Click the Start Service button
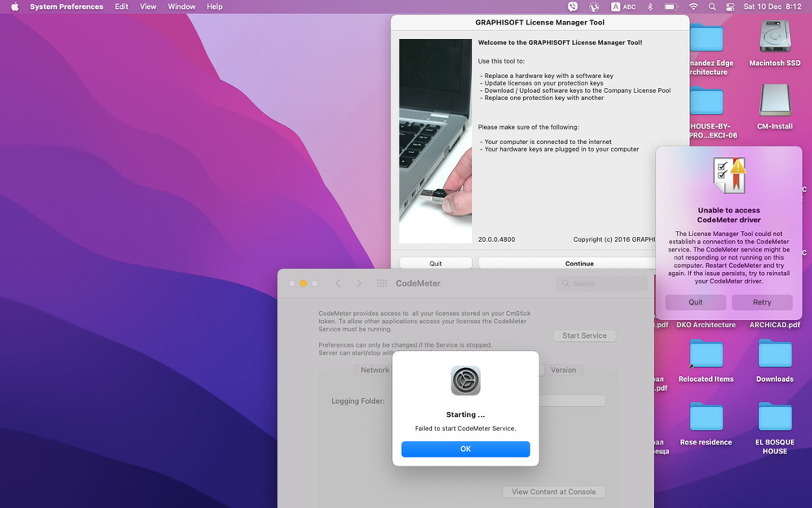 (x=585, y=335)
